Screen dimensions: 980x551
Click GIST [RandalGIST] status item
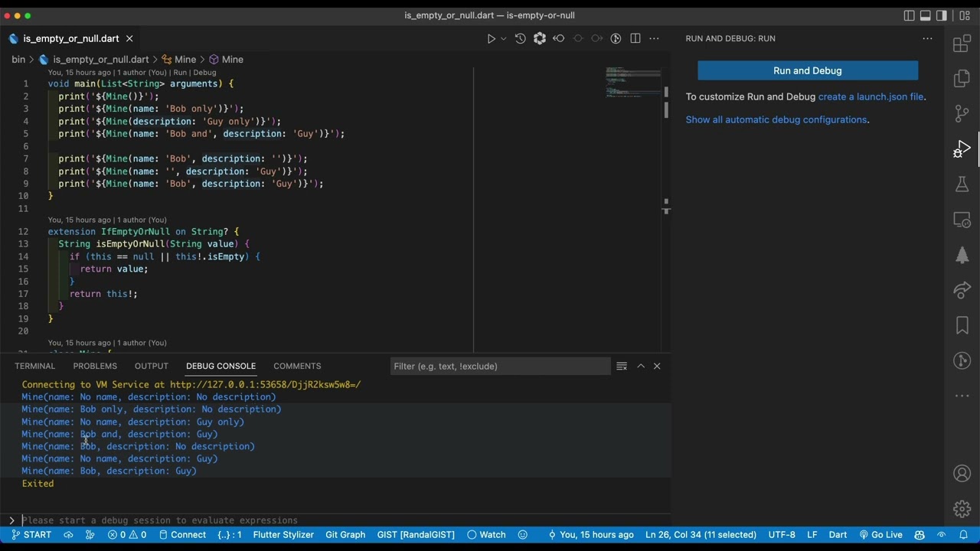point(416,535)
